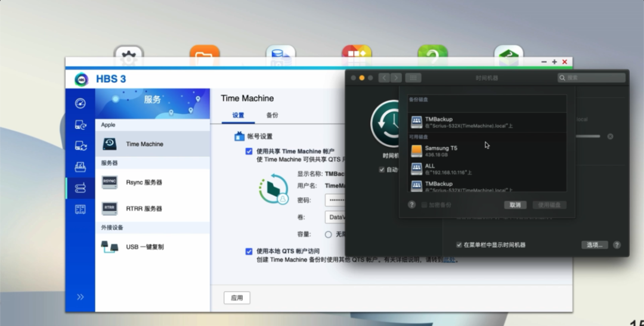Screen dimensions: 644x326
Task: Click the RSYNC server icon
Action: 109,182
